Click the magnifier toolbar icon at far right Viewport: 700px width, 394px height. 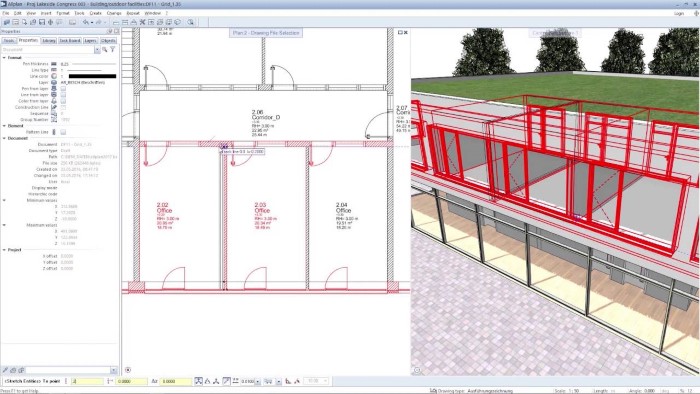[191, 22]
